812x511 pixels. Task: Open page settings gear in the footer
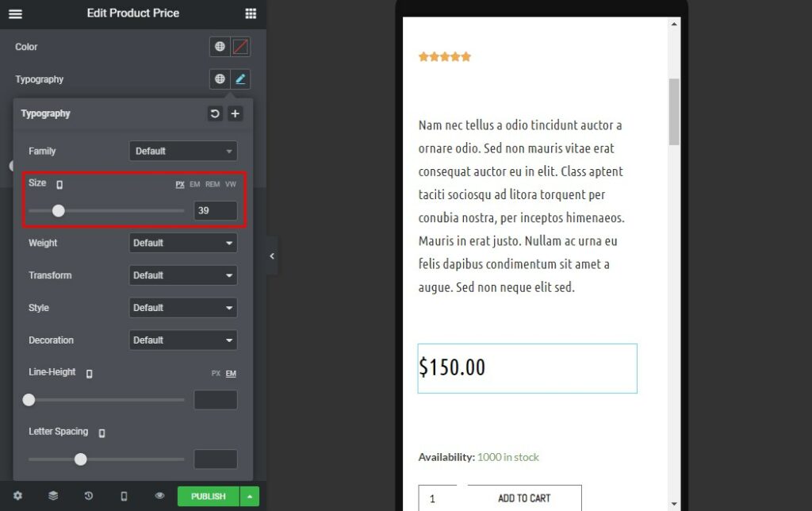click(x=17, y=496)
